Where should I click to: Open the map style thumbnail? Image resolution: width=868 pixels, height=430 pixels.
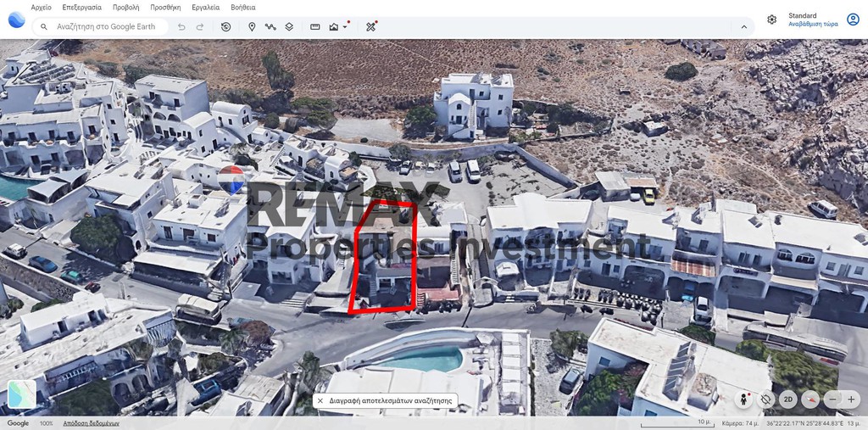[21, 394]
